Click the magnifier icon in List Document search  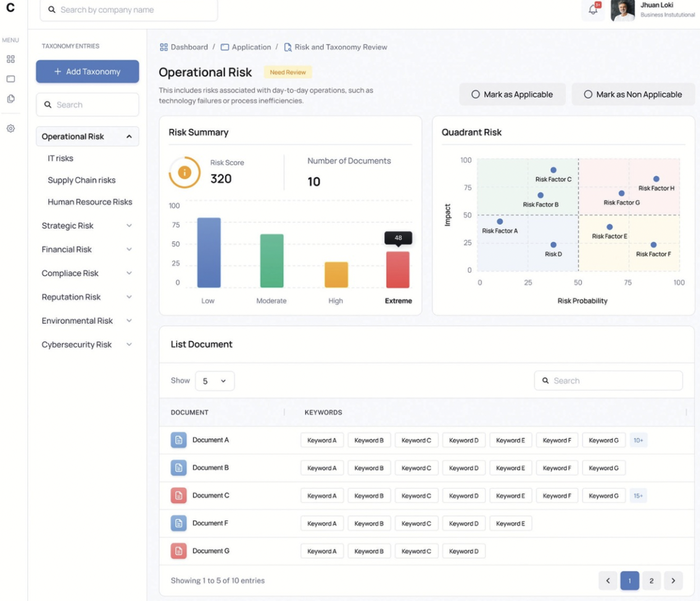[545, 381]
